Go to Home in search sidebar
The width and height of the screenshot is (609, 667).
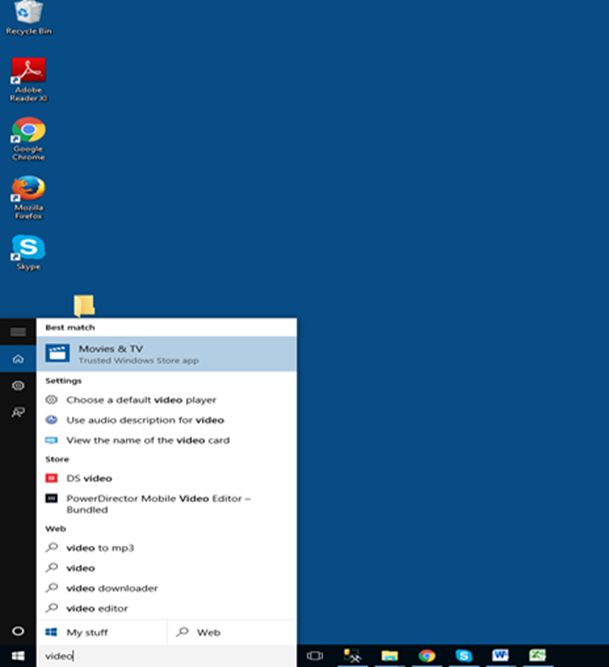click(x=18, y=359)
